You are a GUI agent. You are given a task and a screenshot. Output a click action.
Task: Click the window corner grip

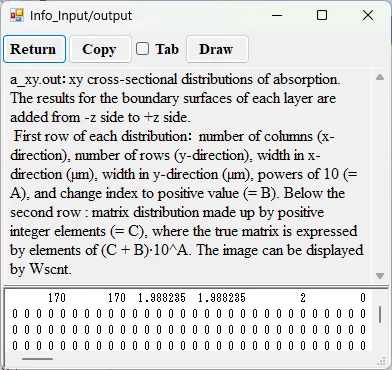pos(381,362)
